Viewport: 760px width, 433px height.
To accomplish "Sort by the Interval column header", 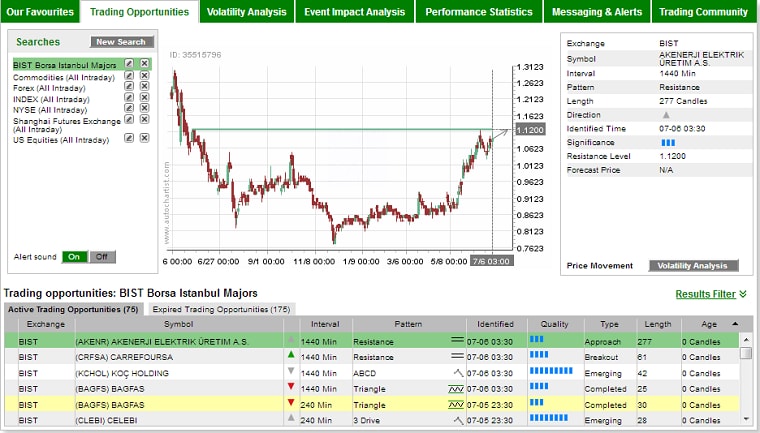I will (x=325, y=324).
